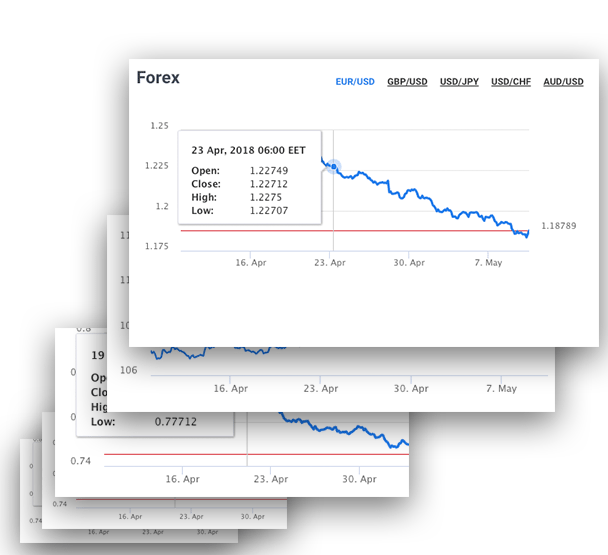Switch to the EUR/USD currency pair tab
The height and width of the screenshot is (555, 608).
(x=354, y=82)
